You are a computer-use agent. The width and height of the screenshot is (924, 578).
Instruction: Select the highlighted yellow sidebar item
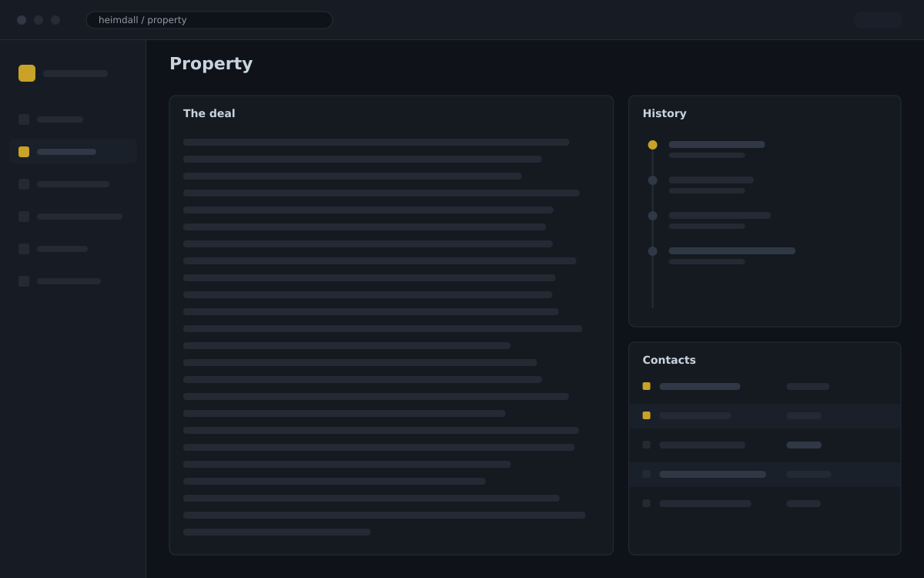[73, 152]
